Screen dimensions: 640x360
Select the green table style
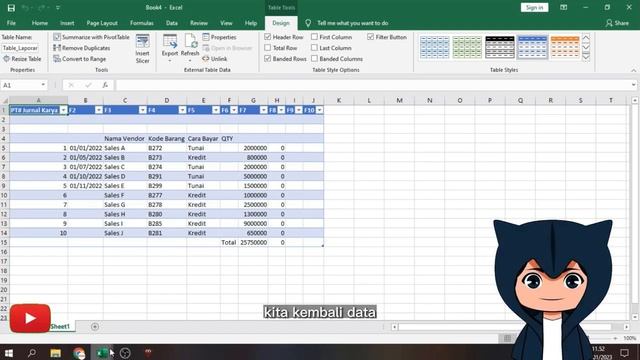[467, 47]
